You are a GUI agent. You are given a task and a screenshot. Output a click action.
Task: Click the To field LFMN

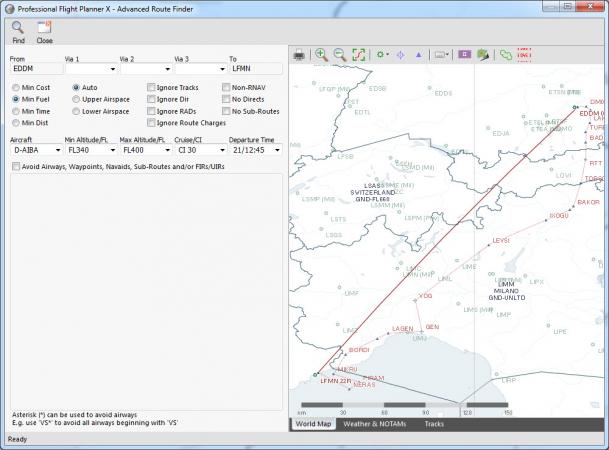256,69
